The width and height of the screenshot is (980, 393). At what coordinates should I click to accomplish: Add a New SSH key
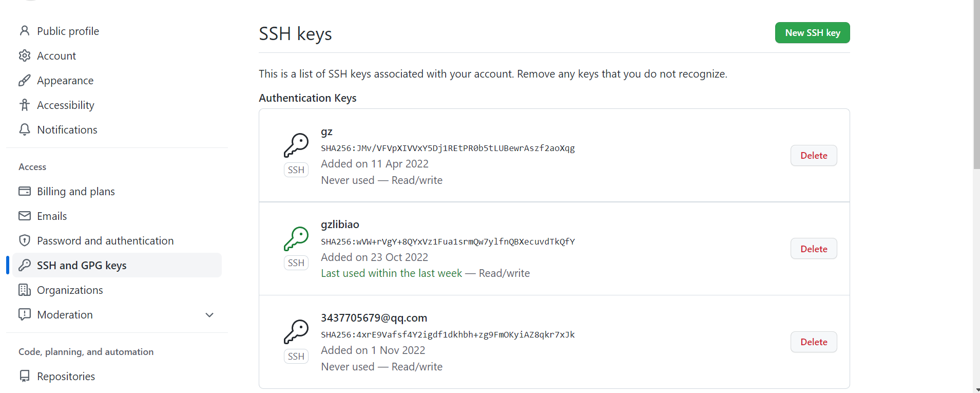point(812,33)
